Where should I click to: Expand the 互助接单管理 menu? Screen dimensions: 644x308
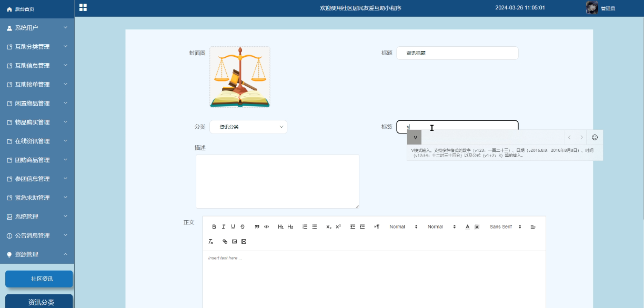pos(37,84)
